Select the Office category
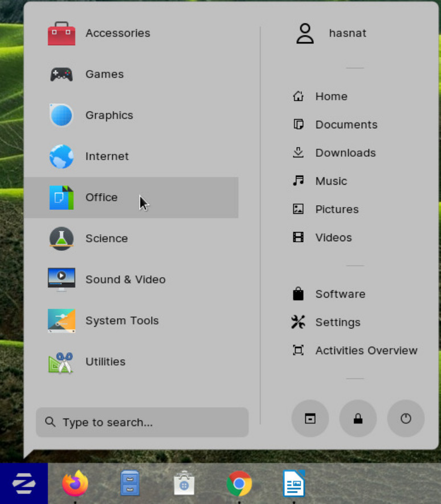441x504 pixels. coord(131,198)
